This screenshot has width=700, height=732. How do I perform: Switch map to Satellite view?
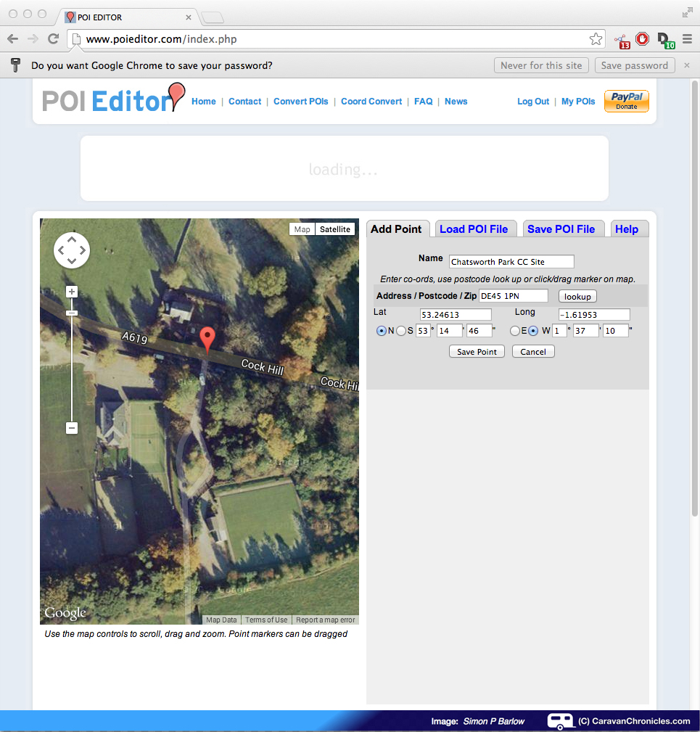pos(335,229)
